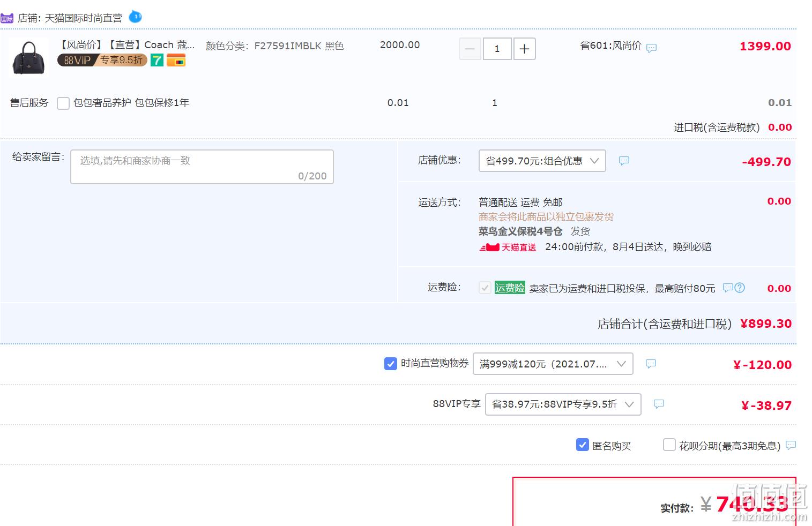The image size is (812, 526).
Task: Open the Coach handbag product thumbnail
Action: (28, 58)
